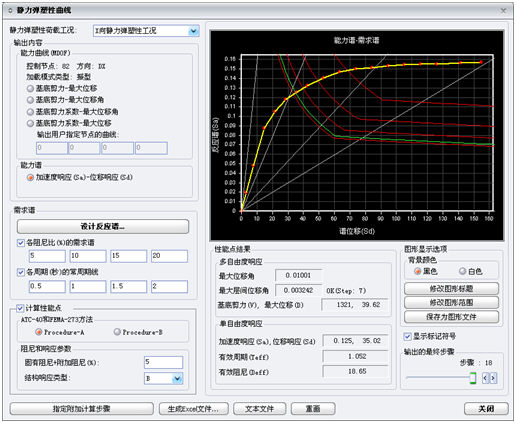Click 修改图形标题 button
The width and height of the screenshot is (516, 423).
pos(451,289)
